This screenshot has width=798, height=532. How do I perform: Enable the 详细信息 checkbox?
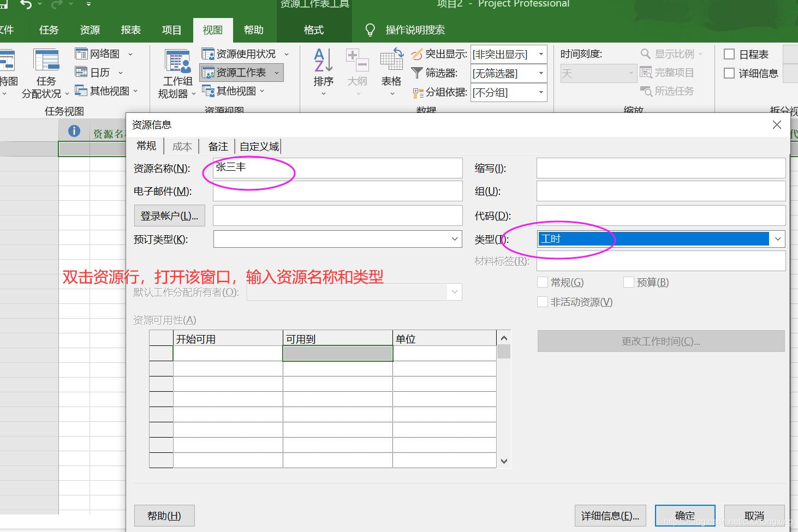click(x=729, y=73)
